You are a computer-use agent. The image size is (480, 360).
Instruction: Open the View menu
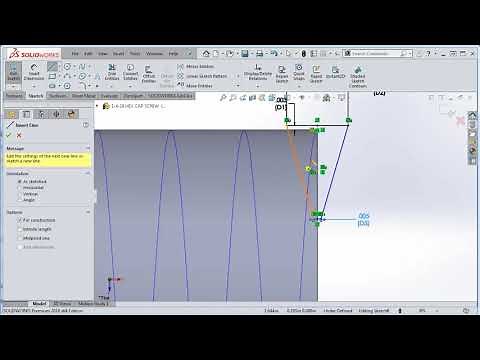(103, 54)
